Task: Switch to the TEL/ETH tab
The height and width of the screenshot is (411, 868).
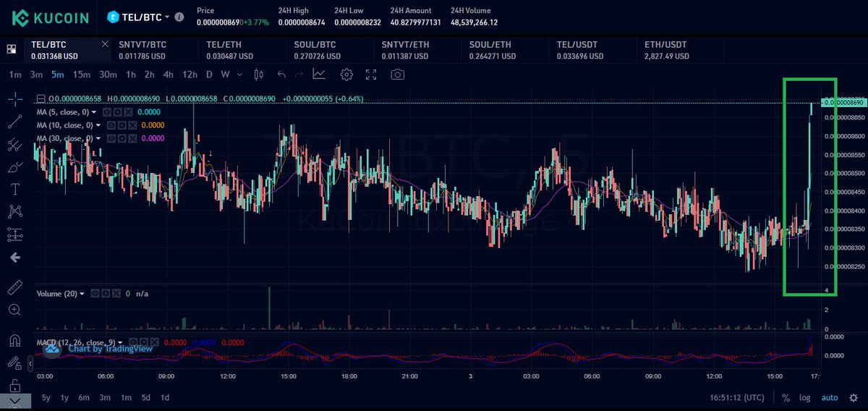Action: coord(243,49)
